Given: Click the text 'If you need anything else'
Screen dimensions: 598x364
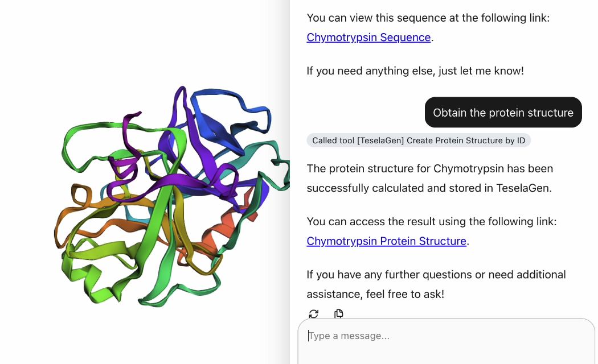Looking at the screenshot, I should click(x=415, y=71).
